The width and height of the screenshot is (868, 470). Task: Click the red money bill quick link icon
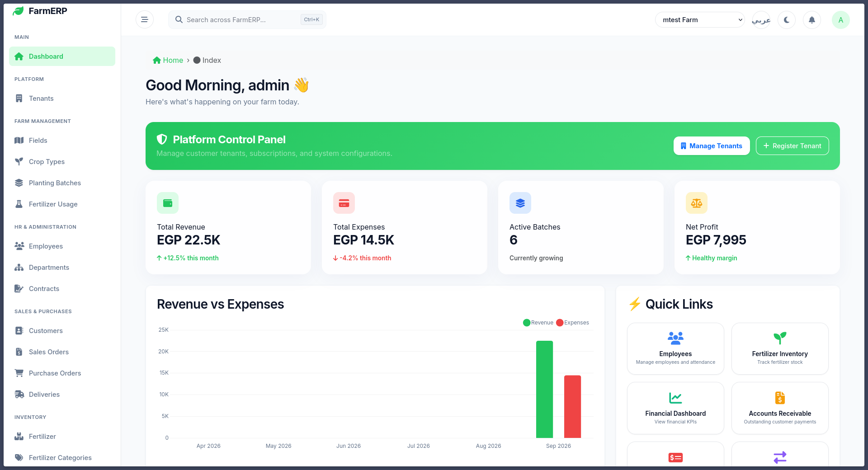click(x=675, y=457)
